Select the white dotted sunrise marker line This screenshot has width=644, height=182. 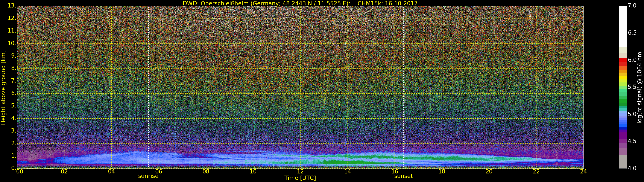click(148, 87)
